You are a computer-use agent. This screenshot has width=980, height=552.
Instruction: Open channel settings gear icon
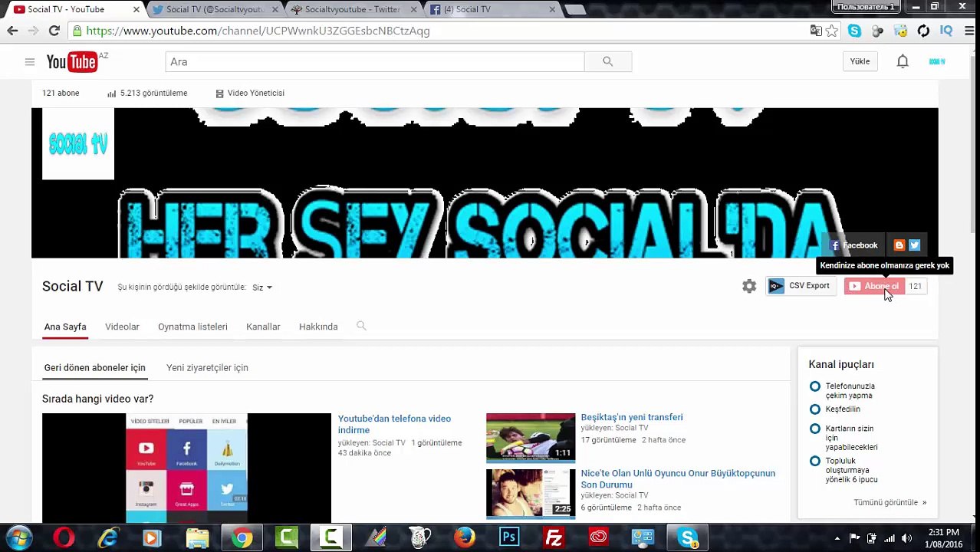tap(749, 286)
